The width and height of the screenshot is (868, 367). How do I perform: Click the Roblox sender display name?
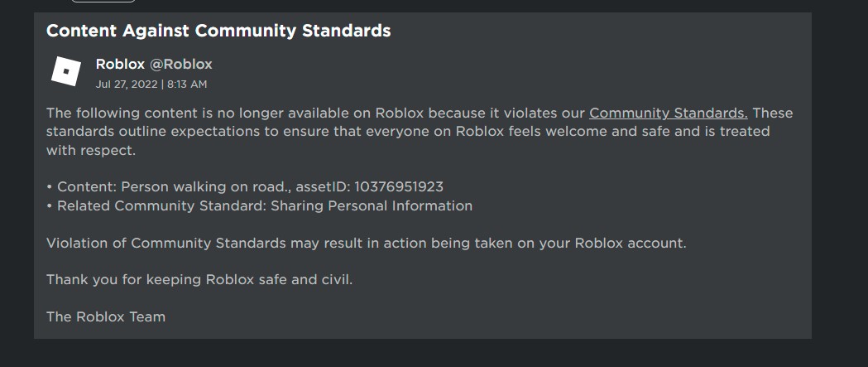point(120,64)
